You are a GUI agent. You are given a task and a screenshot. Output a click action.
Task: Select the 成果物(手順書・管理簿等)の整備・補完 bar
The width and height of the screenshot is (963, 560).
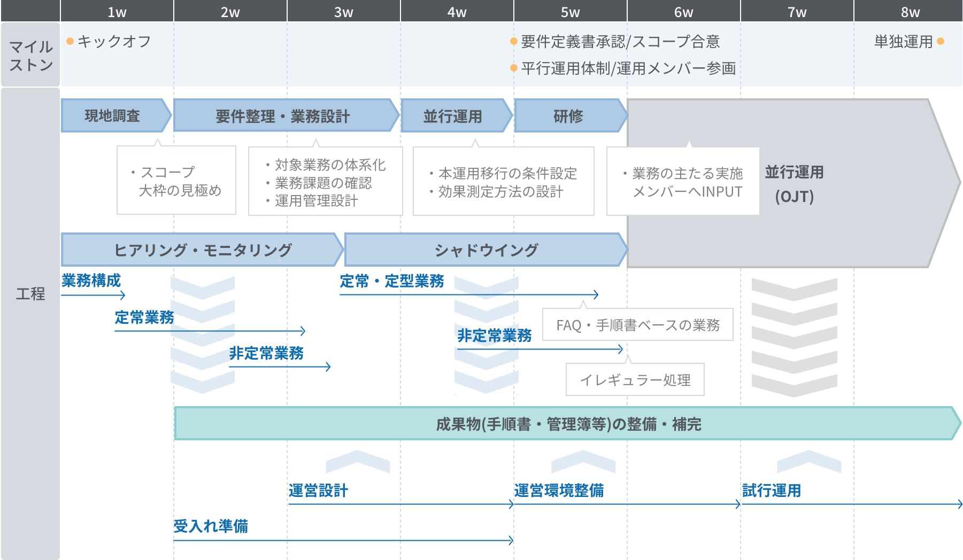(568, 424)
